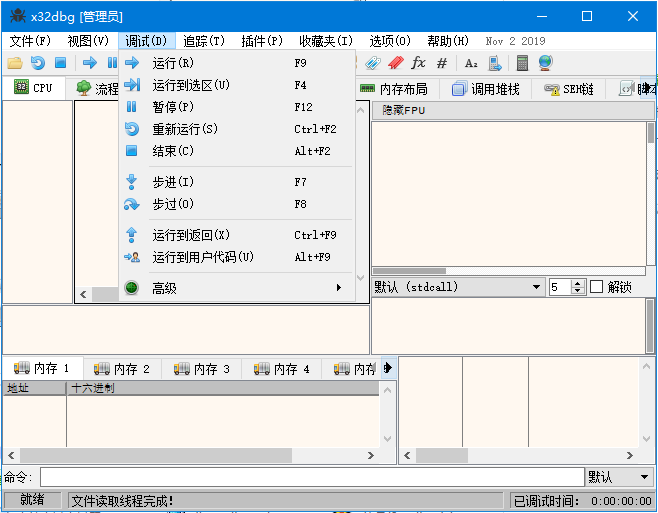Click the 已调试时间 timer in status bar
The width and height of the screenshot is (658, 513).
tap(582, 501)
